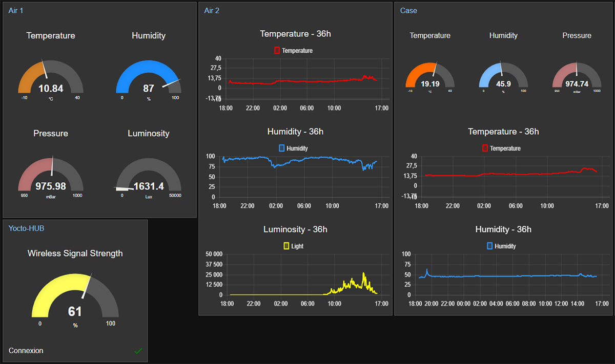The image size is (615, 364).
Task: Toggle the Temperature legend in Air 2 chart
Action: pos(293,51)
